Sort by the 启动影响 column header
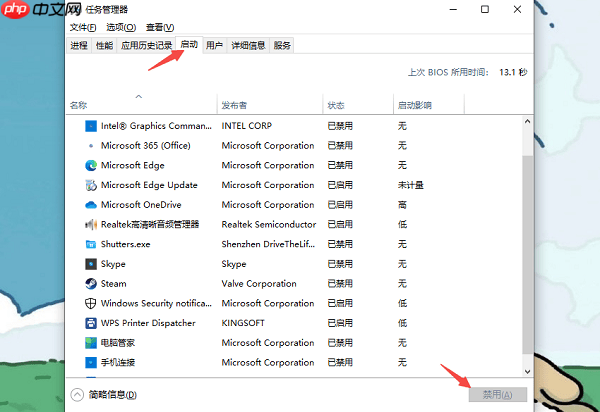This screenshot has width=600, height=412. (x=429, y=104)
